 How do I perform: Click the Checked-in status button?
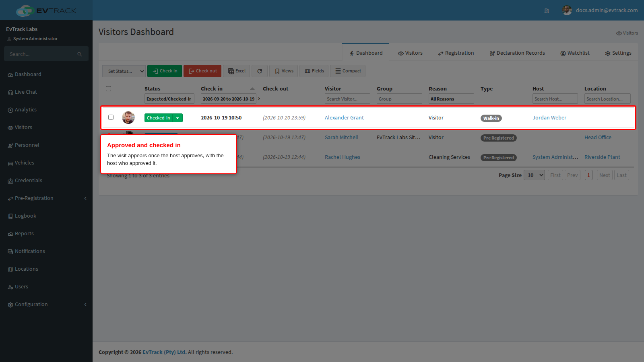(x=159, y=118)
